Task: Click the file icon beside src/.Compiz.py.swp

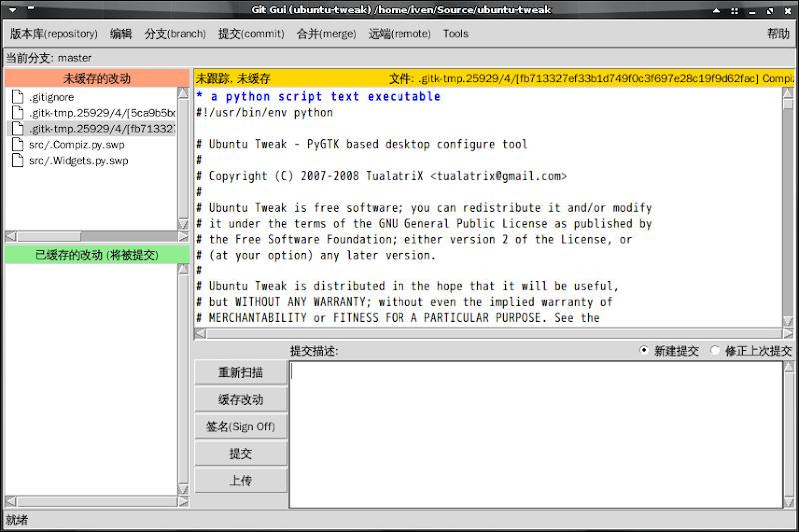Action: (x=18, y=144)
